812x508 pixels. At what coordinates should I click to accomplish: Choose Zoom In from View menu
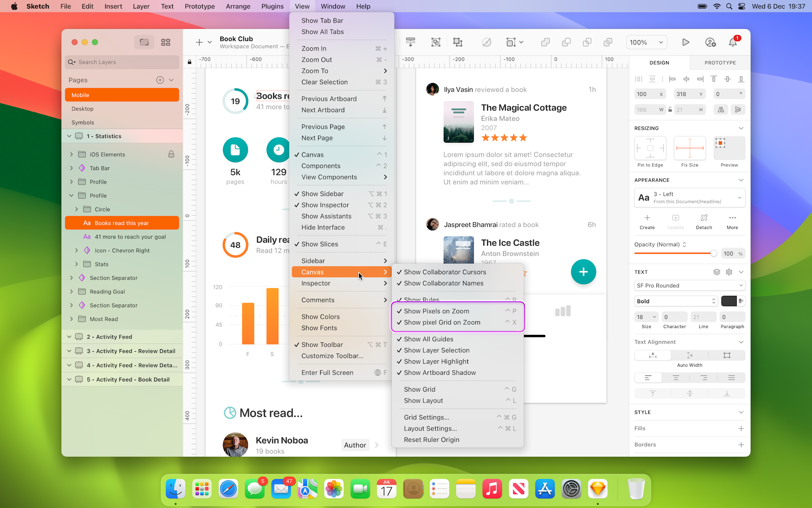(x=341, y=49)
